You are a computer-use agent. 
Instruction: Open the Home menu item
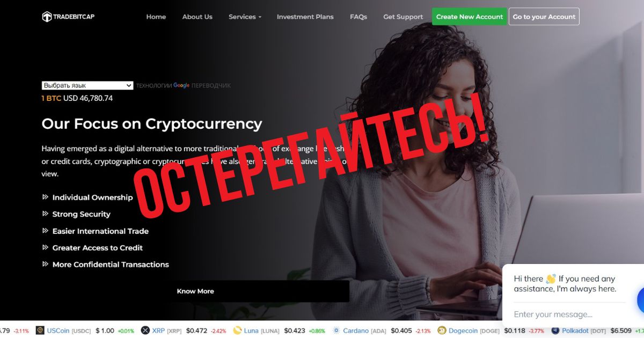coord(156,17)
